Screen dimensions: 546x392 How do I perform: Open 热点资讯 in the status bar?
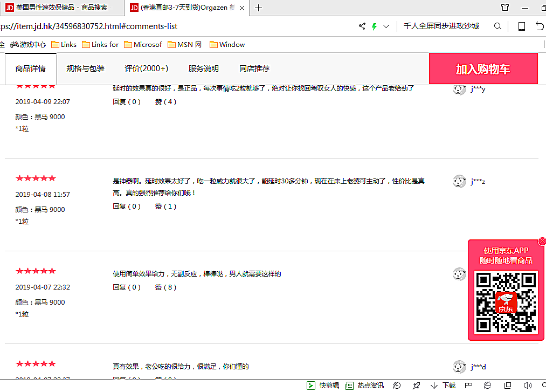365,385
